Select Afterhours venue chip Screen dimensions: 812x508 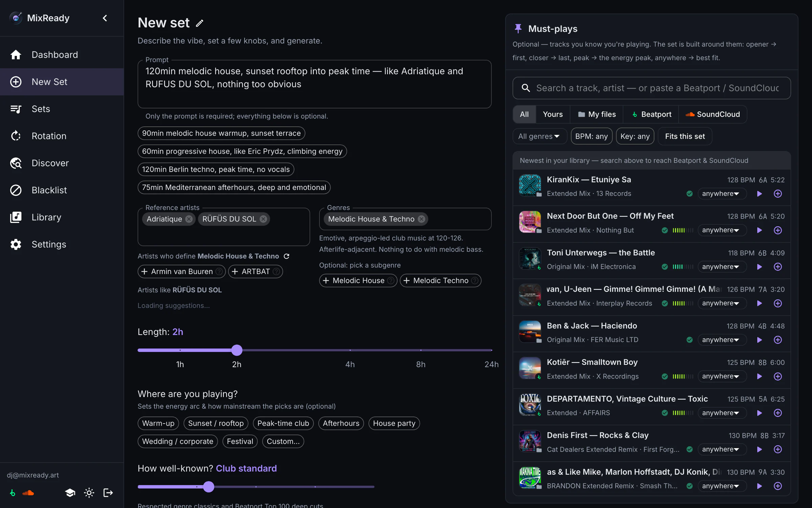341,423
